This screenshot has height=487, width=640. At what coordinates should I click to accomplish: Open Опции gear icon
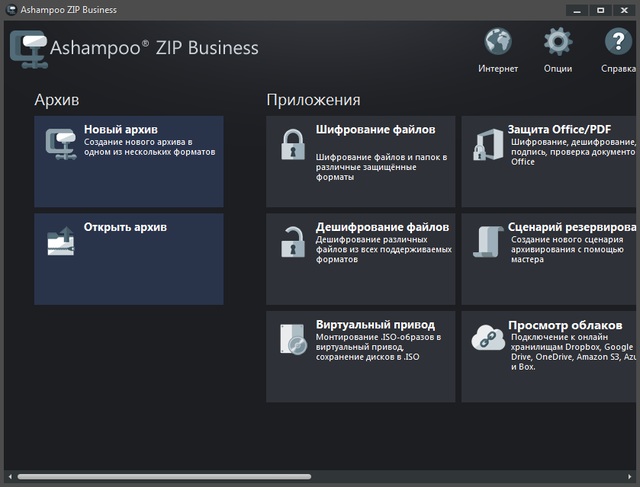click(x=558, y=42)
